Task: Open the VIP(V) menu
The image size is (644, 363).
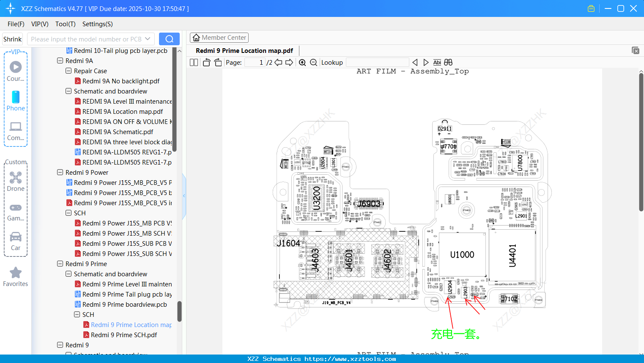Action: (40, 24)
